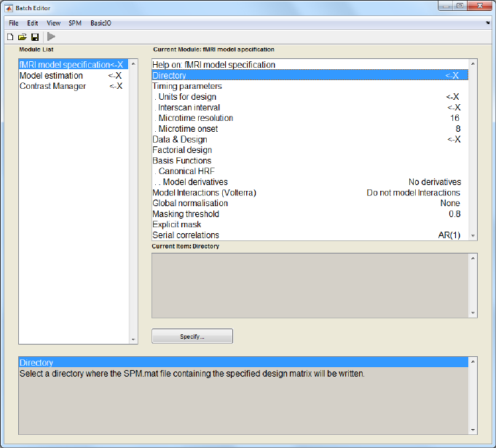
Task: Select the Interscan interval row
Action: (x=310, y=107)
